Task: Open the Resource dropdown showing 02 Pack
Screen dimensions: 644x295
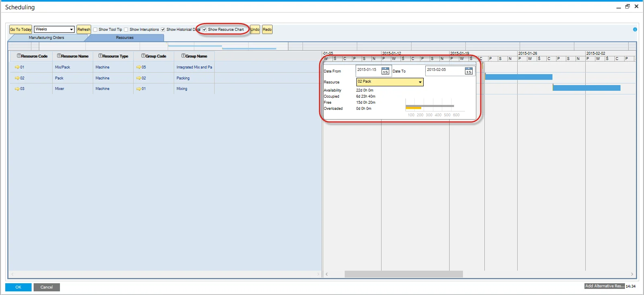Action: 420,82
